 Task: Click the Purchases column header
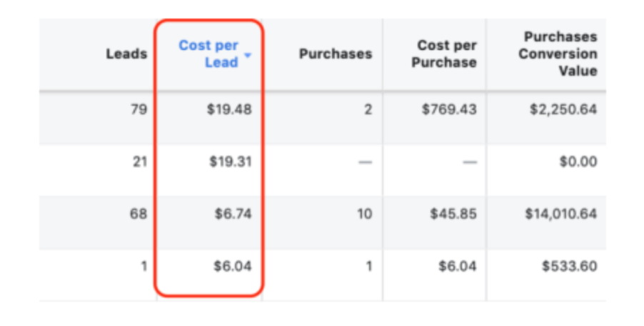pyautogui.click(x=335, y=54)
